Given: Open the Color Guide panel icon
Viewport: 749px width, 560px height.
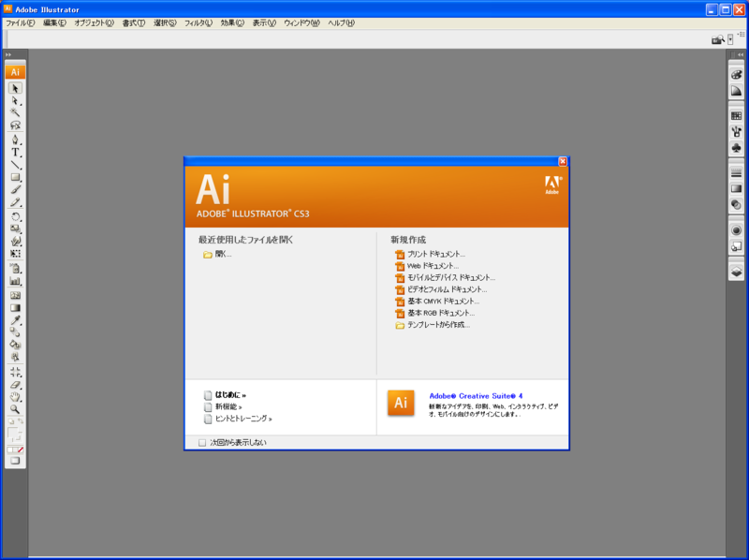Looking at the screenshot, I should 736,91.
